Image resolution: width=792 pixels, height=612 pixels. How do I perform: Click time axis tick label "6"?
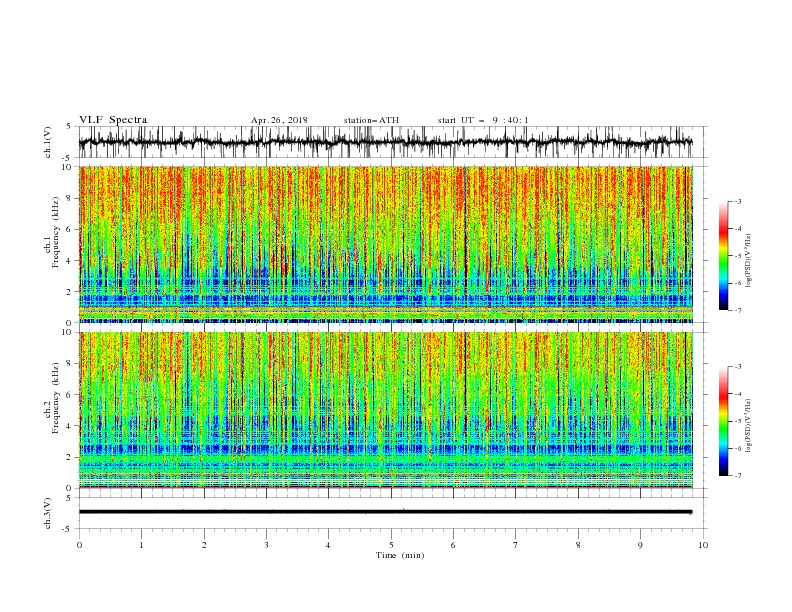[453, 545]
